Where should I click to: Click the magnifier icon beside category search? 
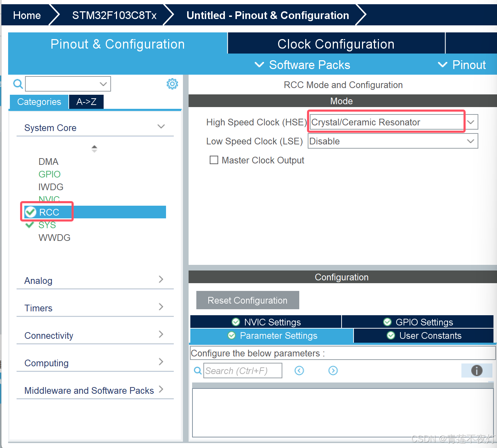point(18,84)
